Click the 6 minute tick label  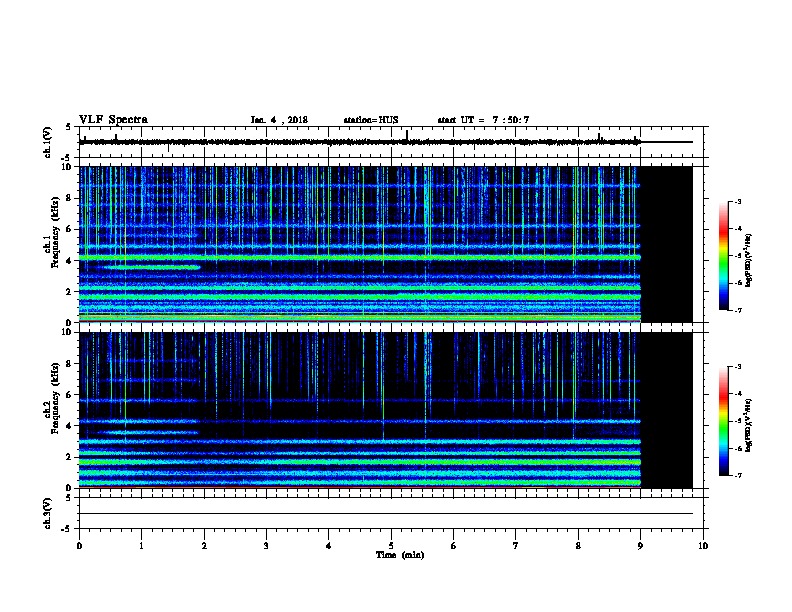coord(454,545)
